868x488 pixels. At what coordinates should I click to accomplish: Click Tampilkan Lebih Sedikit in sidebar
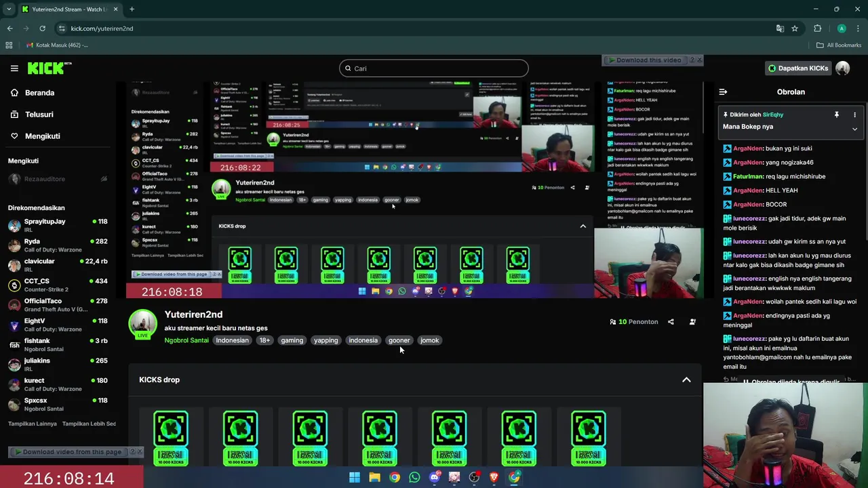click(x=89, y=424)
